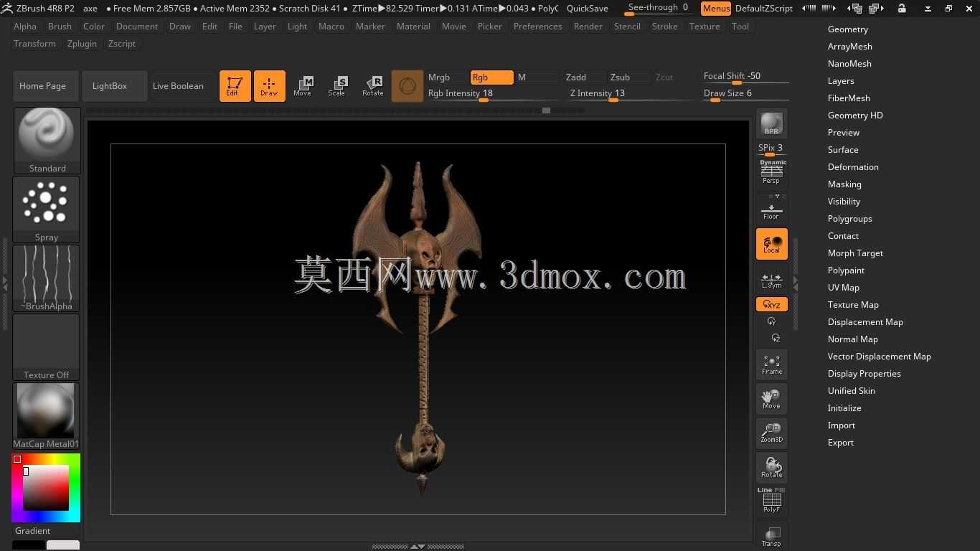Click the Rotate view navigation button

click(772, 468)
